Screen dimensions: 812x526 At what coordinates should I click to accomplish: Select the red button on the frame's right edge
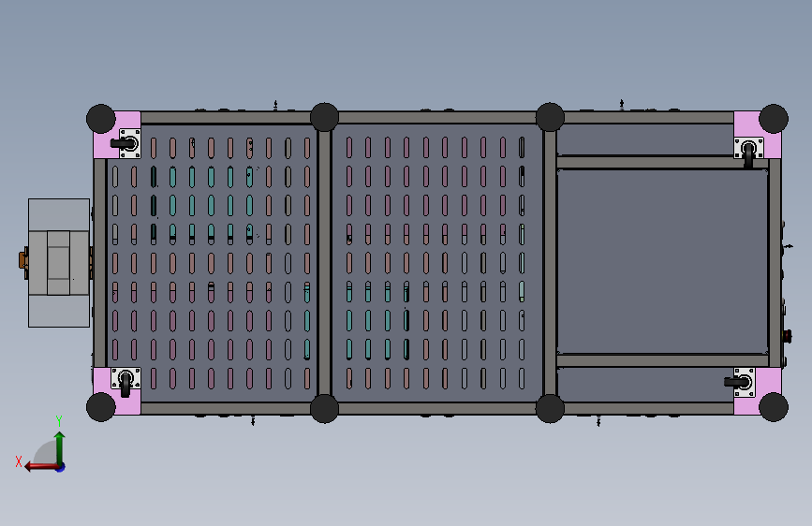pyautogui.click(x=788, y=336)
